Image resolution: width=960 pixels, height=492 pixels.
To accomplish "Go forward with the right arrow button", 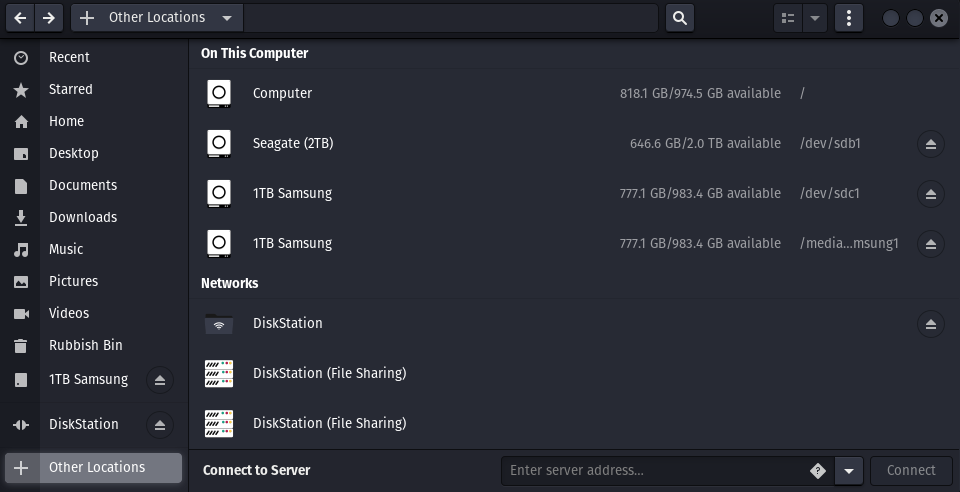I will tap(49, 18).
